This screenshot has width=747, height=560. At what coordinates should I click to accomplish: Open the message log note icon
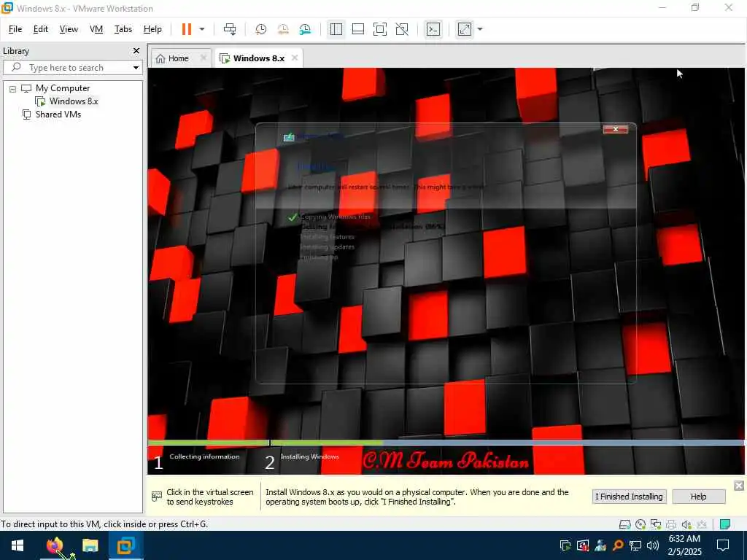coord(725,524)
